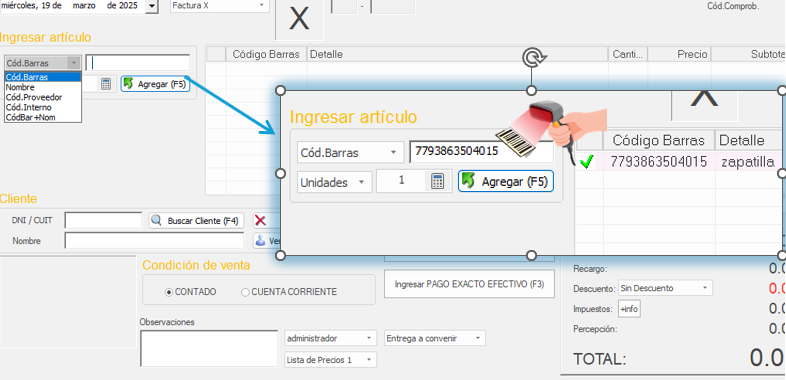Click the +info button next to Impuestos

629,309
